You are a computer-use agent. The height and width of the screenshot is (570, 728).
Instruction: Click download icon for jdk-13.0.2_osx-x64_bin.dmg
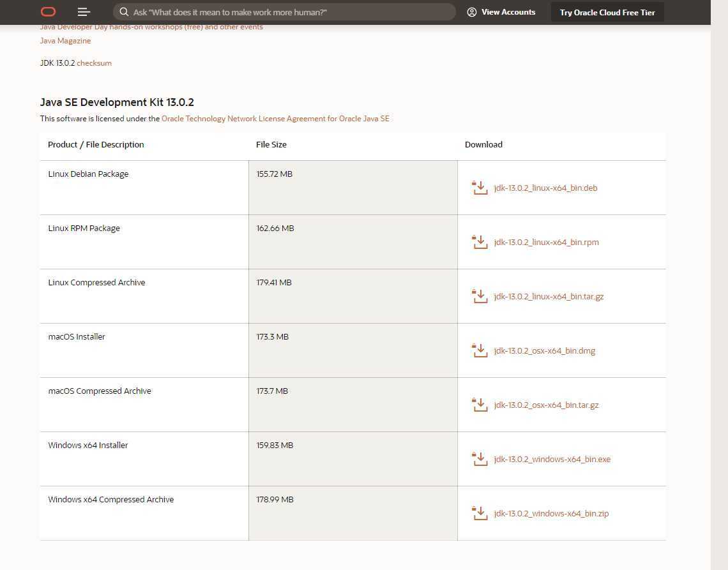(x=480, y=351)
